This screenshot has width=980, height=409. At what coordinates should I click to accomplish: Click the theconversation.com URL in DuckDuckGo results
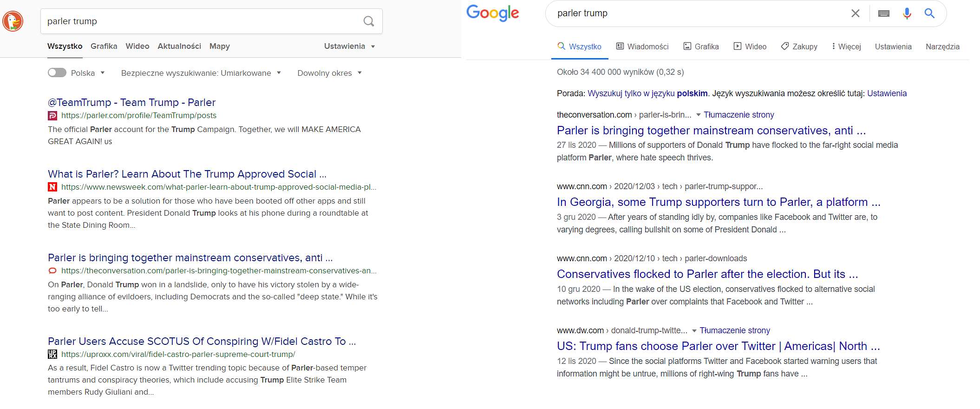click(x=219, y=270)
